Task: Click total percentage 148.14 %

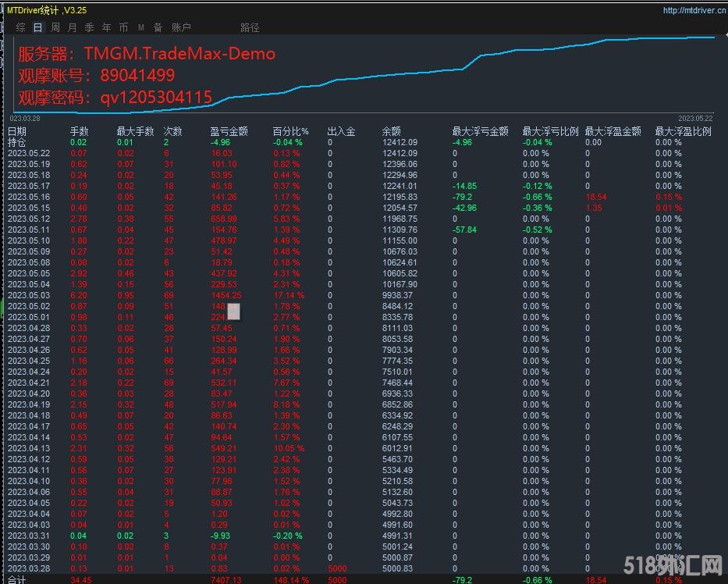Action: pos(290,580)
